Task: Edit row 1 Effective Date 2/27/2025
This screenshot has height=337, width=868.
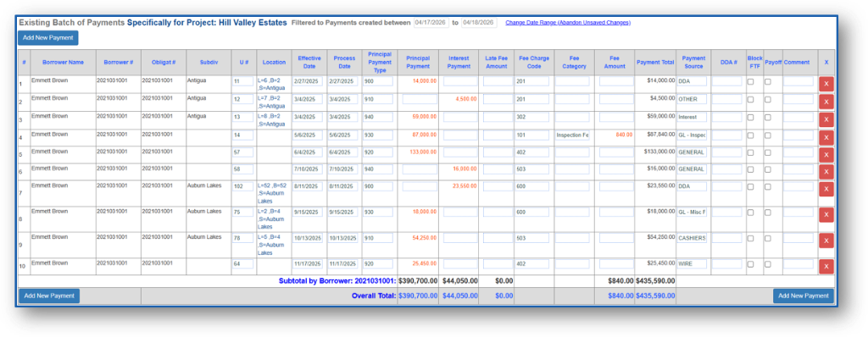Action: tap(307, 81)
